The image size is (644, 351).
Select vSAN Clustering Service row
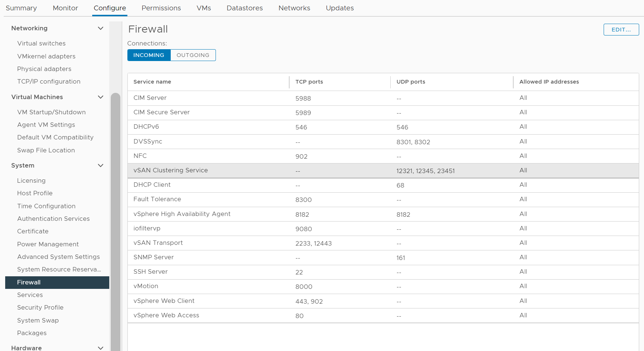coord(383,171)
